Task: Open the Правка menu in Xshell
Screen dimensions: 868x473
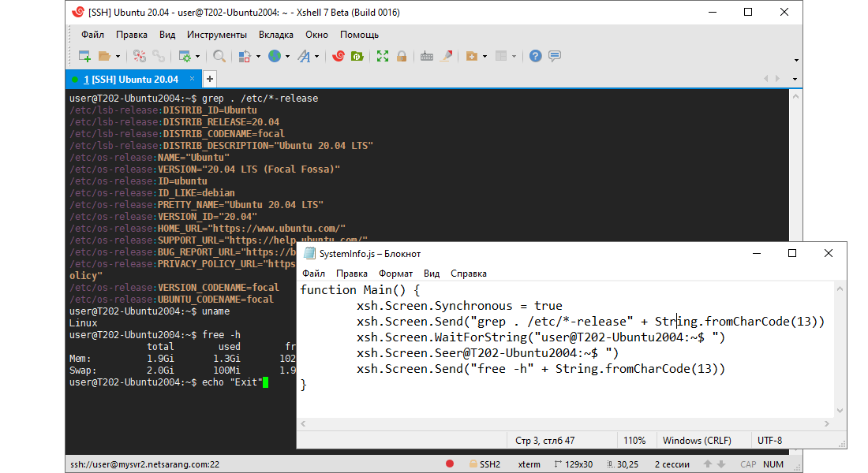Action: pos(132,35)
